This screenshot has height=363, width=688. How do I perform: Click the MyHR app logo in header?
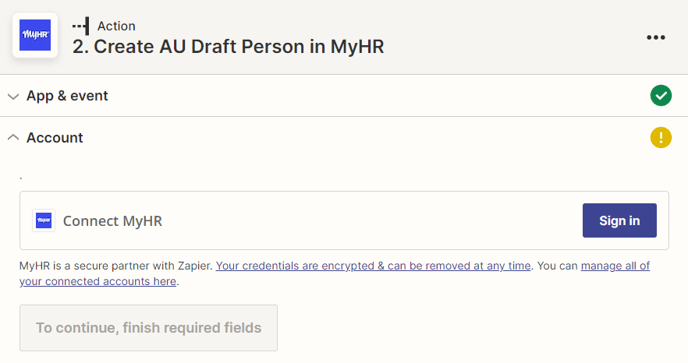click(x=35, y=35)
